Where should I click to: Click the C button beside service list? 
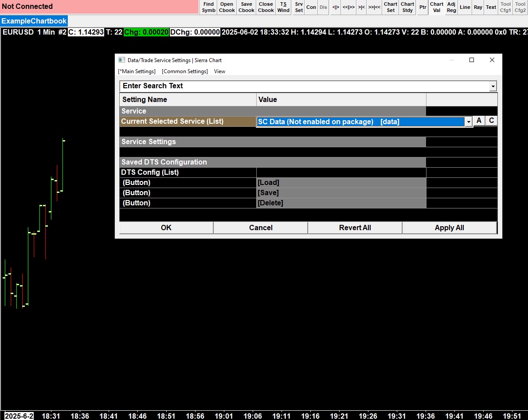click(491, 121)
